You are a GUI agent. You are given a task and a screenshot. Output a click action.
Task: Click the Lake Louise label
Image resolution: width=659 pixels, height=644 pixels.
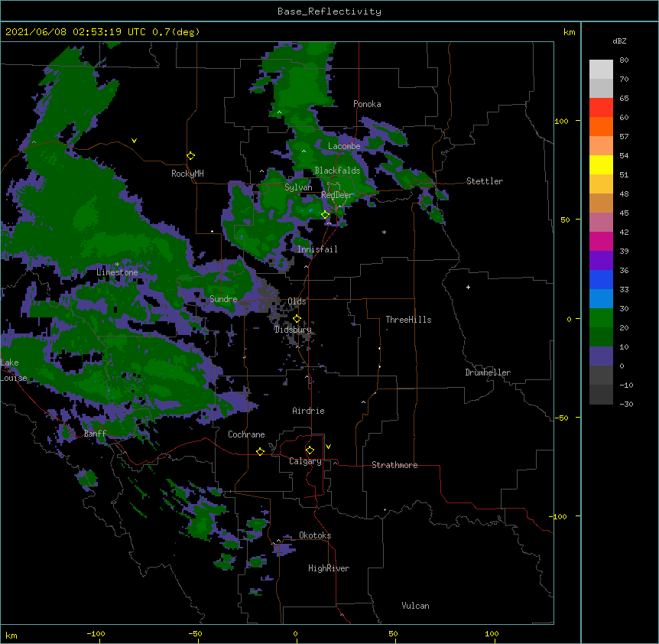point(14,370)
